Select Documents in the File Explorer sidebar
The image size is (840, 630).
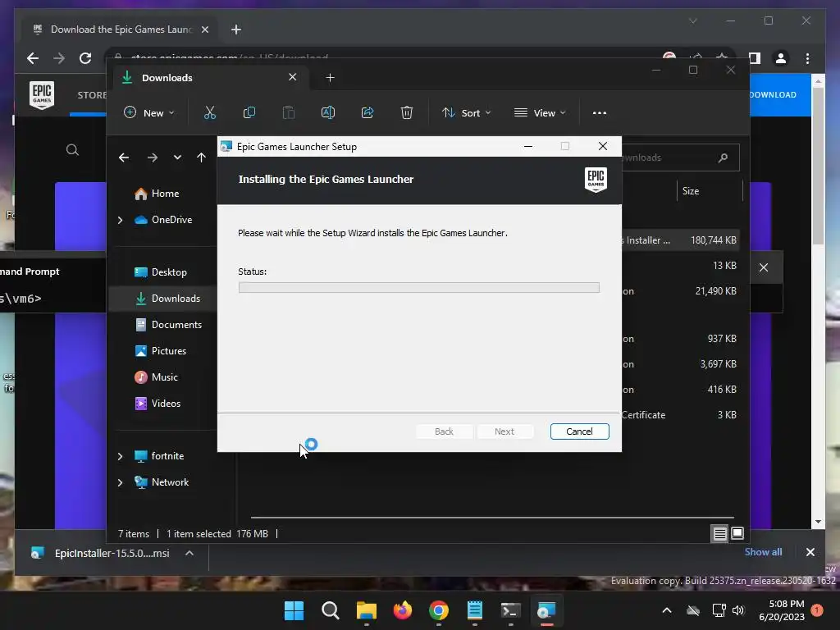click(x=168, y=325)
